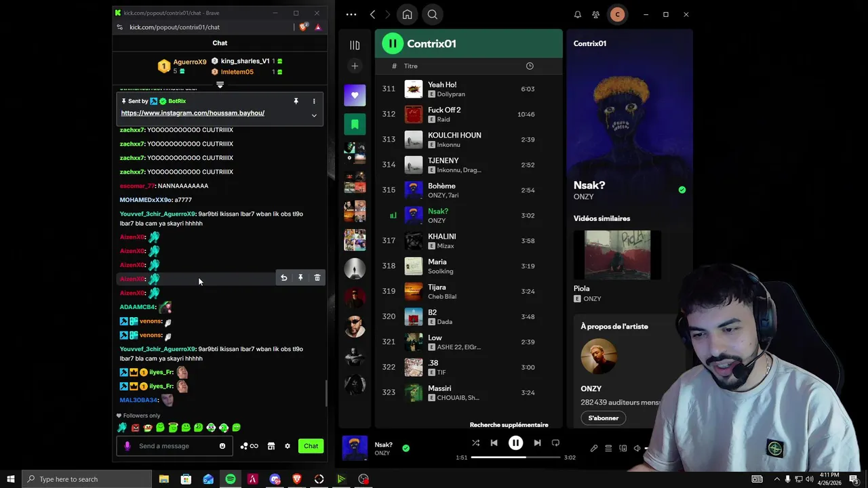Collapse the chat leaderboard handle
The height and width of the screenshot is (488, 868).
point(220,85)
